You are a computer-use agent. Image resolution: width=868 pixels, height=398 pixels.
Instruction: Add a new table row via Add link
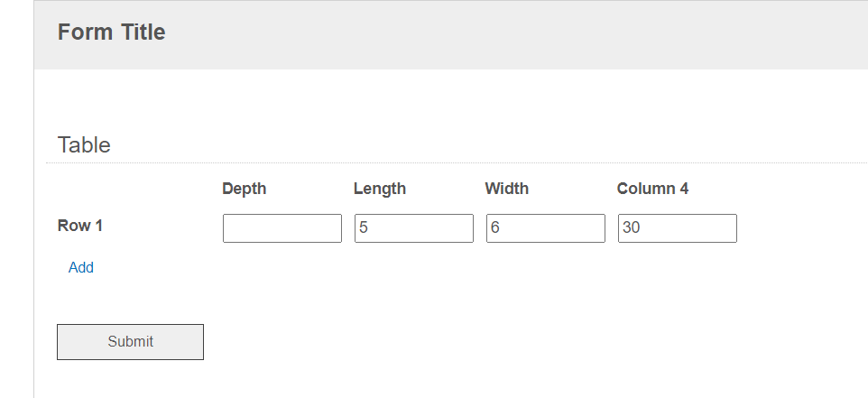tap(81, 267)
